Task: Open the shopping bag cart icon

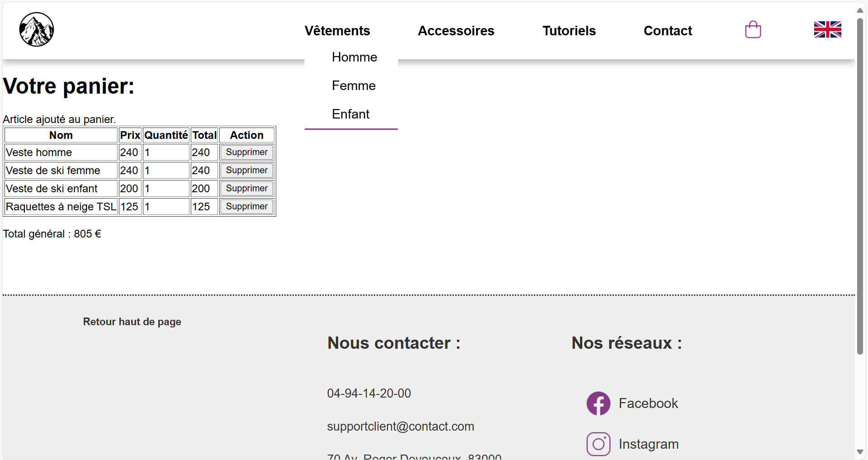Action: (753, 30)
